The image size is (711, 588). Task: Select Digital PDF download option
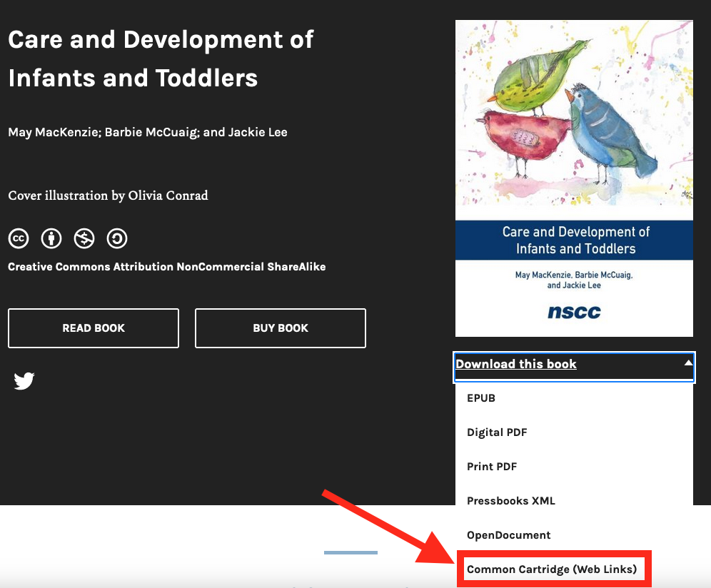497,432
